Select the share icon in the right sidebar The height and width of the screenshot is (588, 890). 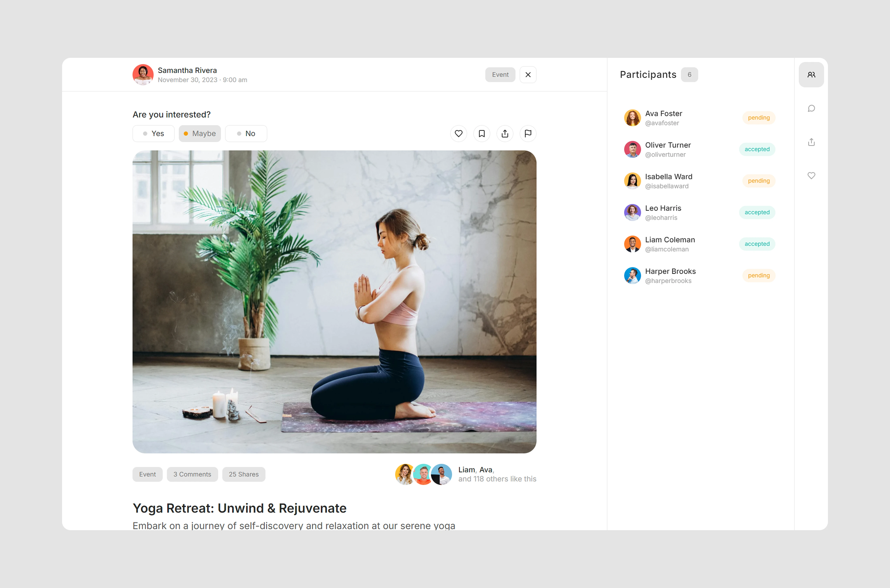click(x=811, y=142)
